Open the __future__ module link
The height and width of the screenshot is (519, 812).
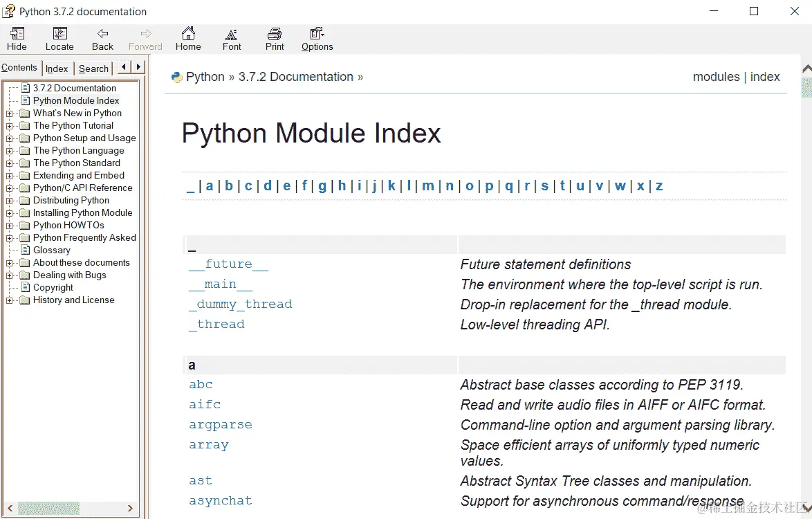(228, 264)
